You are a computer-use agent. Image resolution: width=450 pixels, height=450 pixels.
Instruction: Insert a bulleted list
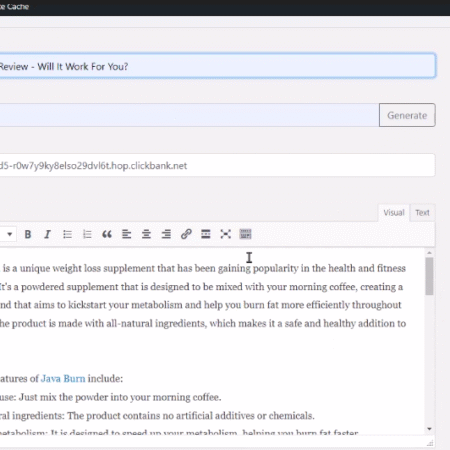[67, 234]
